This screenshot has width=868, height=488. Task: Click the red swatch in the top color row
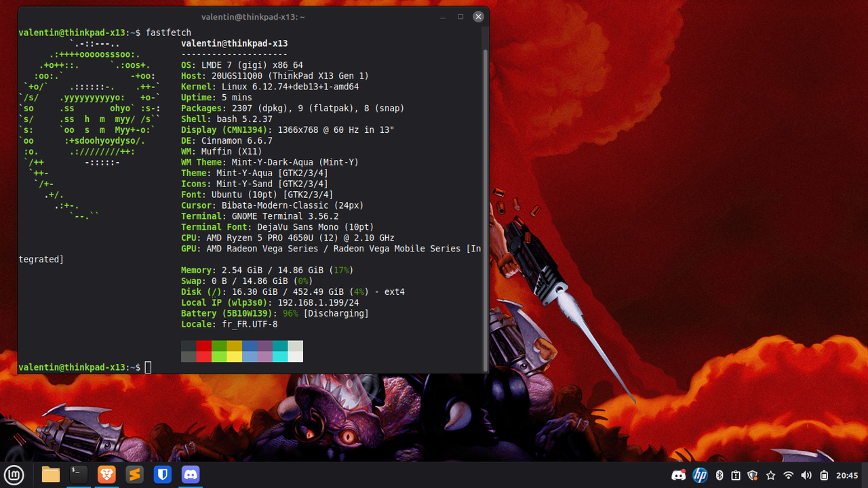coord(203,346)
